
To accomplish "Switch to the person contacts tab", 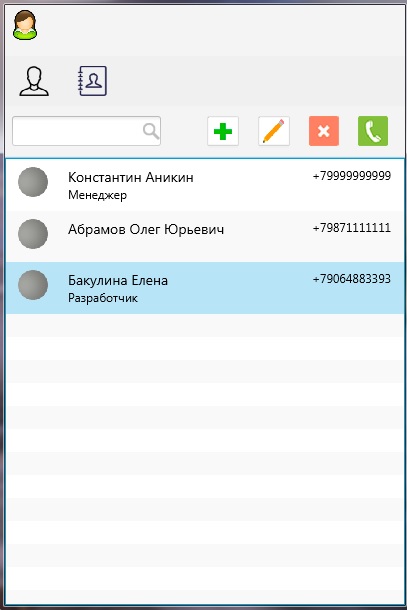I will point(34,81).
